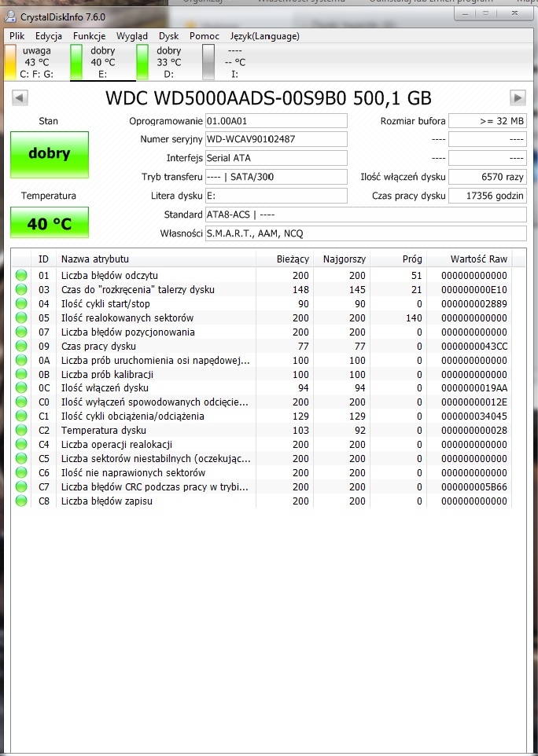This screenshot has width=538, height=756.
Task: Click the Standard field ATA8-ACS
Action: pos(366,215)
